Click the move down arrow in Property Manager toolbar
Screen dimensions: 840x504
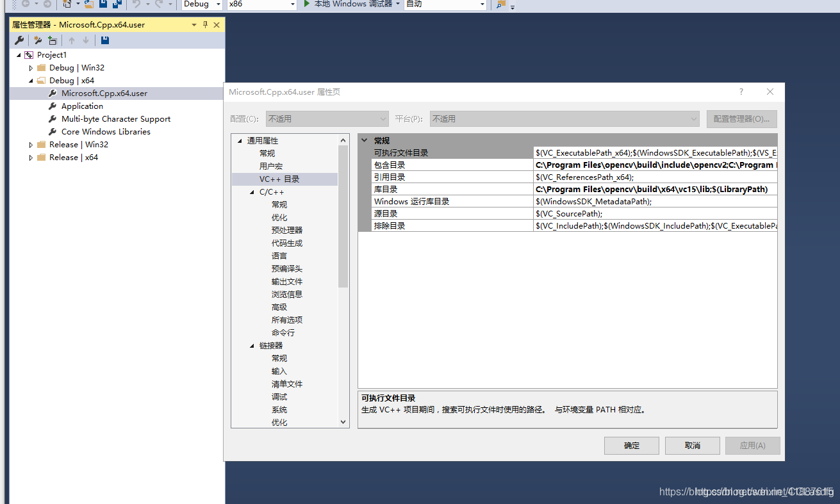tap(86, 40)
